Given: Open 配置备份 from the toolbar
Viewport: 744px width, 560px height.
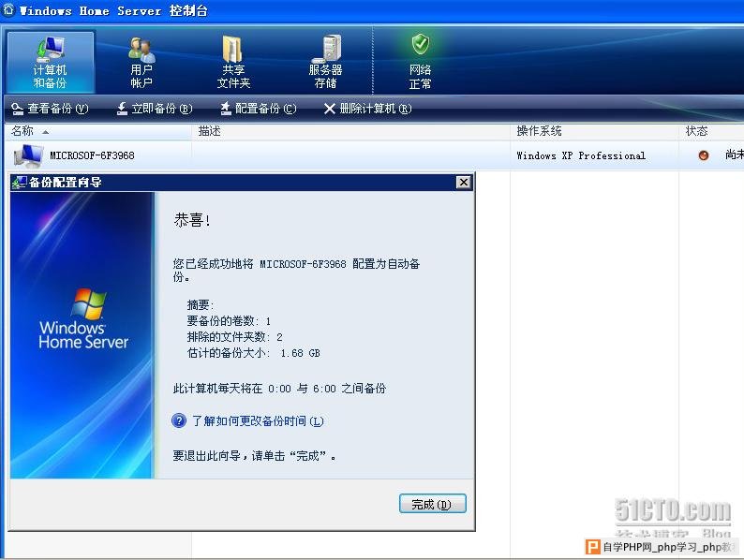Looking at the screenshot, I should tap(259, 109).
